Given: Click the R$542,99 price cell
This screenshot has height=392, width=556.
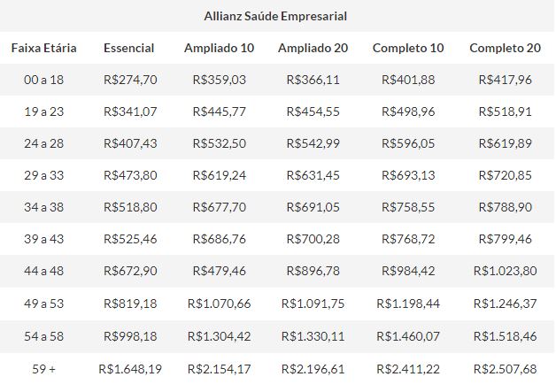Looking at the screenshot, I should [x=313, y=143].
